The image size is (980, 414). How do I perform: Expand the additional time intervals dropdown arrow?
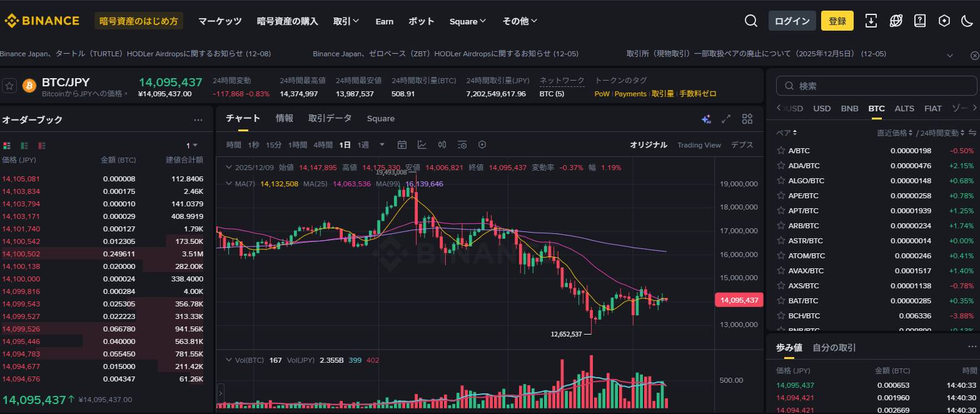(x=382, y=145)
